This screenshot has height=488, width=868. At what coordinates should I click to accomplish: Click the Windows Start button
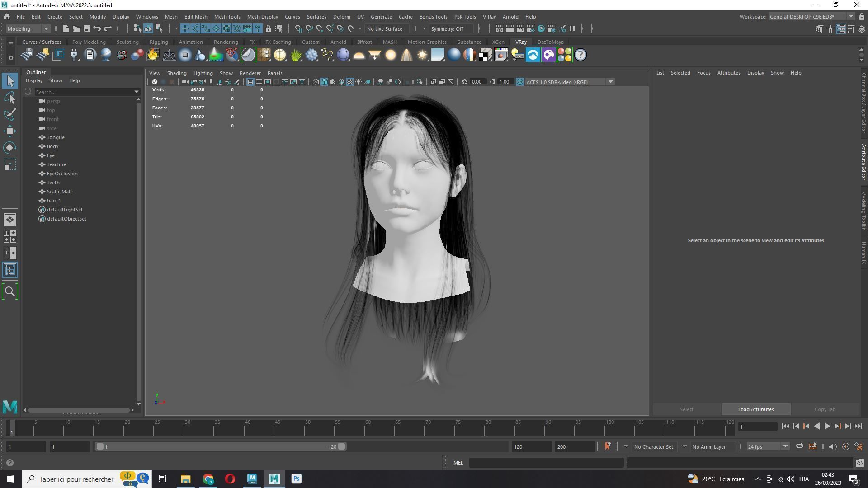11,479
